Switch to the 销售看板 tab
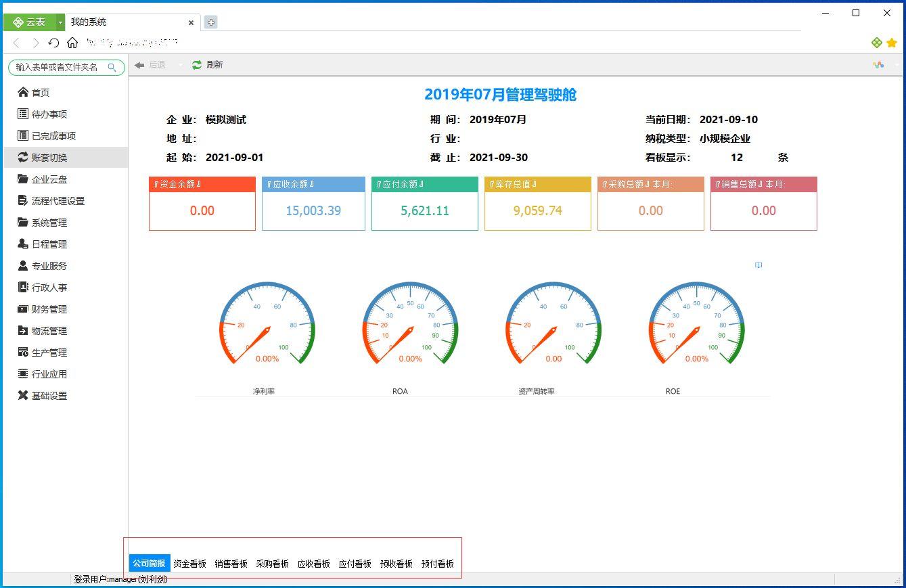906x588 pixels. 231,564
